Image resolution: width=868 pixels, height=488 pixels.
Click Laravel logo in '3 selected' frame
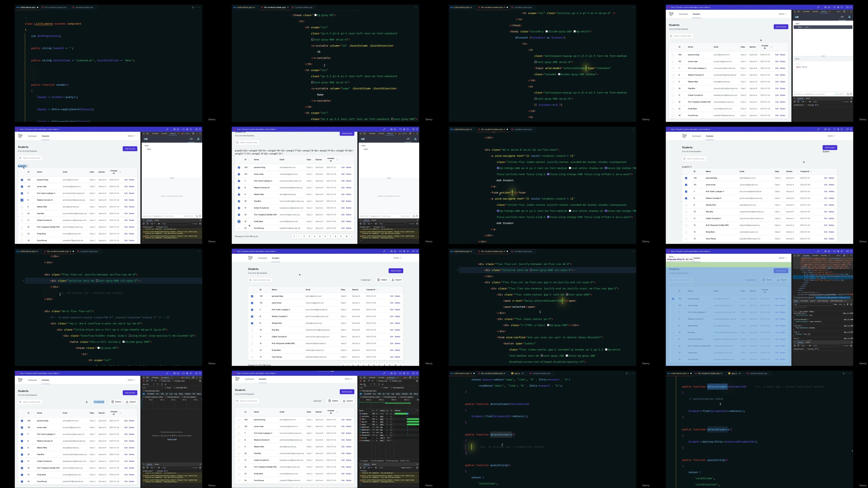click(250, 258)
